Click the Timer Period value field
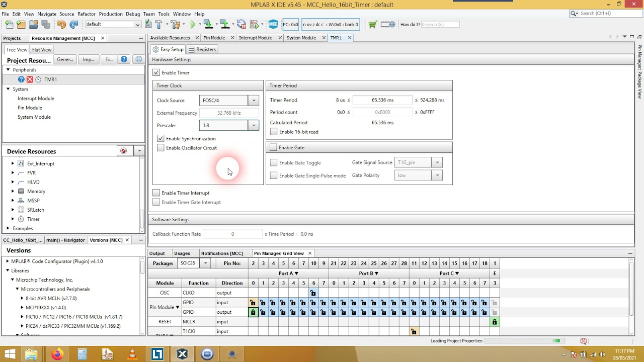Screen dimensions: 644x362 tap(382, 100)
